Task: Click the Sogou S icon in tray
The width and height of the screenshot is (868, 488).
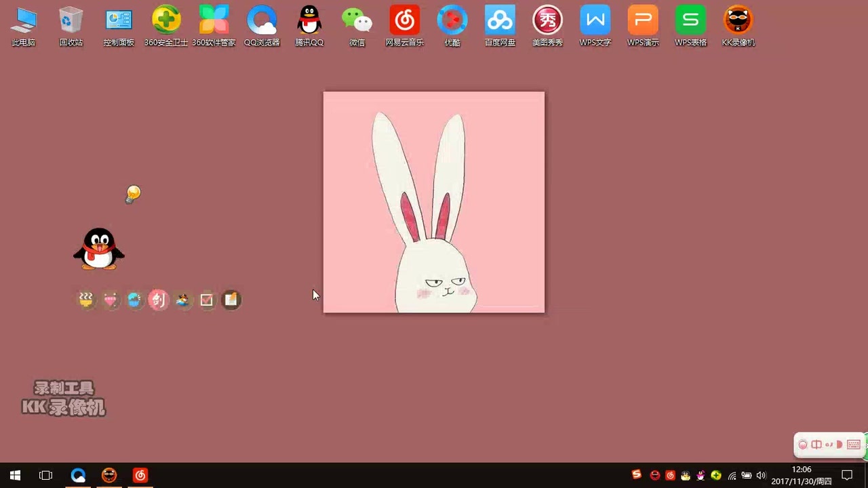Action: point(637,475)
